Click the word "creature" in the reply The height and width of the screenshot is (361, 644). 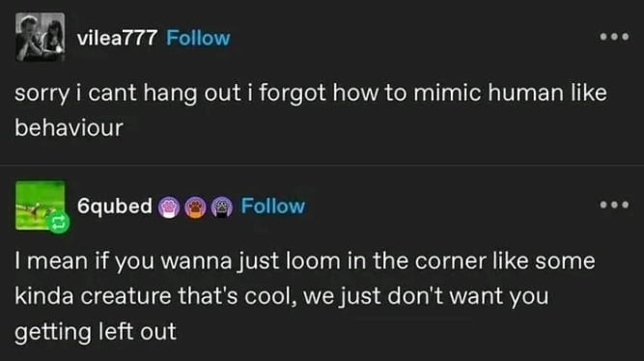coord(126,296)
